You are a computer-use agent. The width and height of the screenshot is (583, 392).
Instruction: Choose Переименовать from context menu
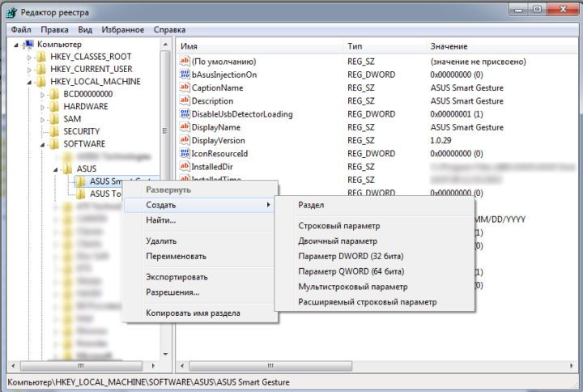(201, 256)
